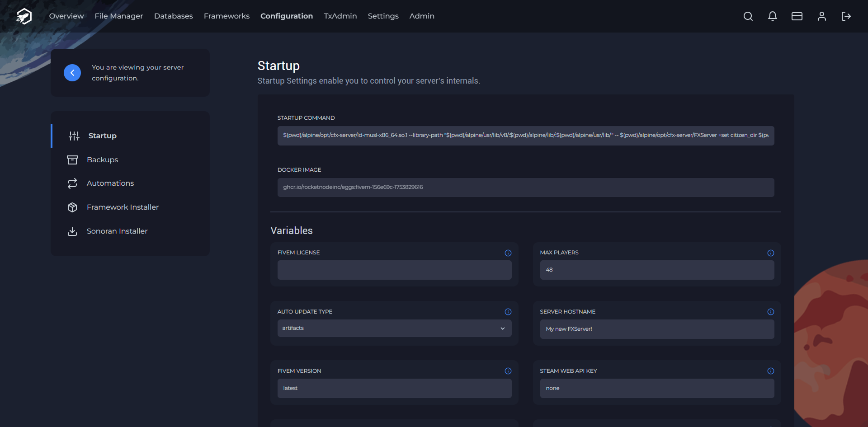
Task: Open Settings from the top navigation
Action: click(383, 16)
